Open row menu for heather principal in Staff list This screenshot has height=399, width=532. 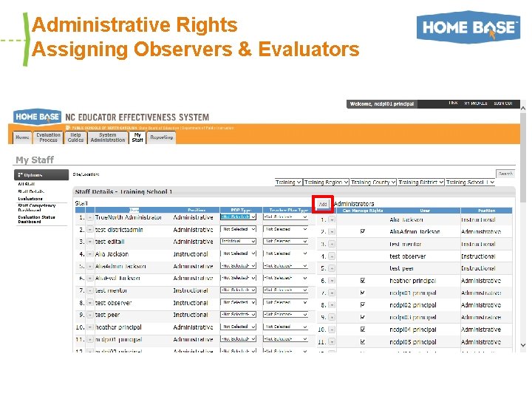pyautogui.click(x=90, y=327)
